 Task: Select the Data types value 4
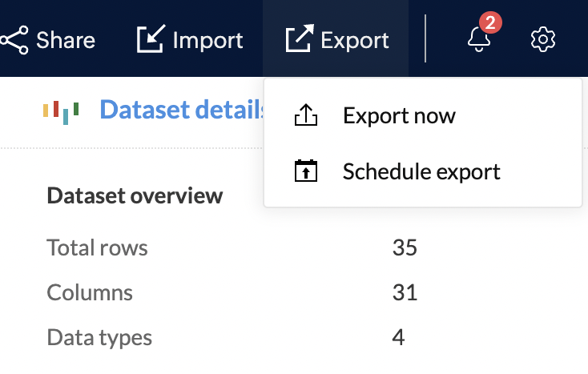(x=398, y=337)
